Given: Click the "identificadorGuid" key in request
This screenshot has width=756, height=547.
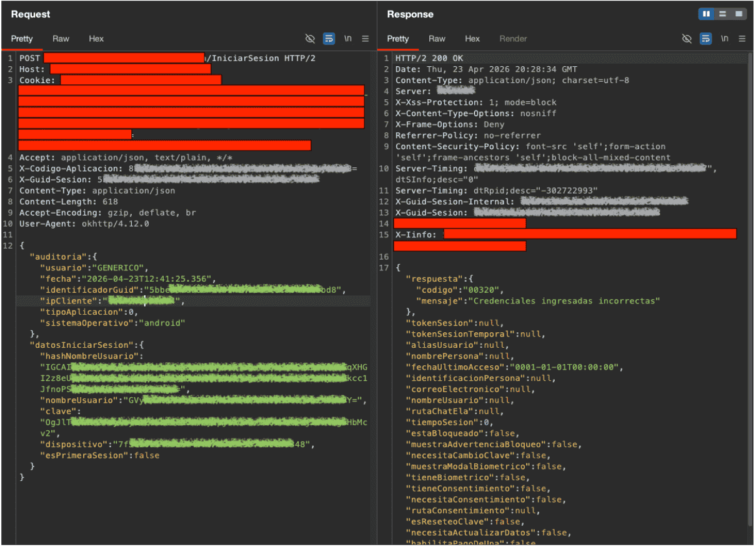Looking at the screenshot, I should pyautogui.click(x=90, y=290).
